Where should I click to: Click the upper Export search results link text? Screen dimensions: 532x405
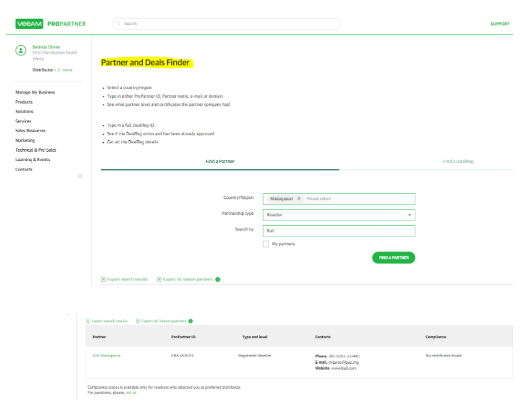[x=127, y=280]
